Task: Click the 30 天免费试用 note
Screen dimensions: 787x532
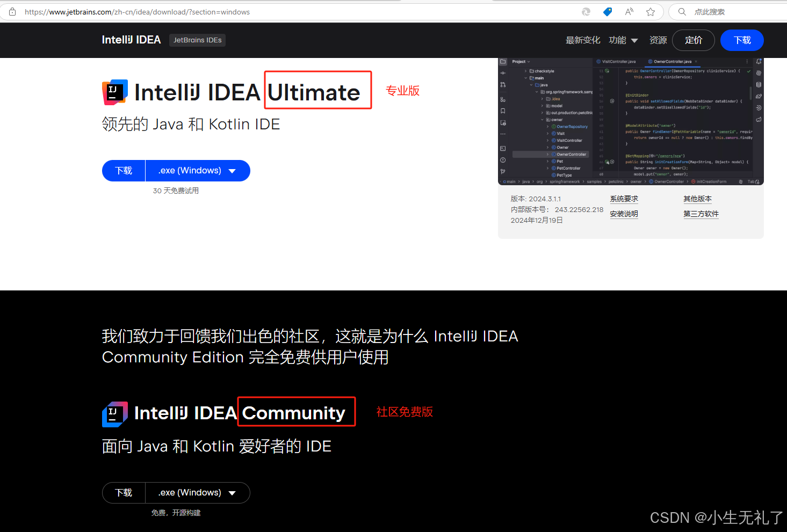Action: [x=176, y=191]
